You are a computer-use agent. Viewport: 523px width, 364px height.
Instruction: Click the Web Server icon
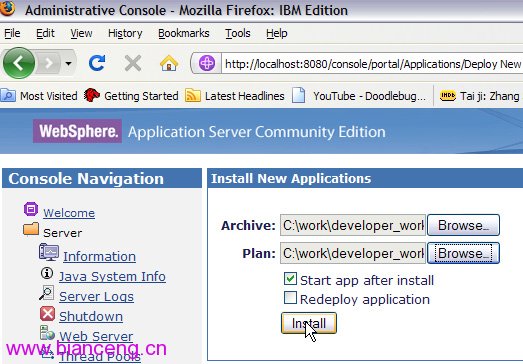tap(47, 333)
